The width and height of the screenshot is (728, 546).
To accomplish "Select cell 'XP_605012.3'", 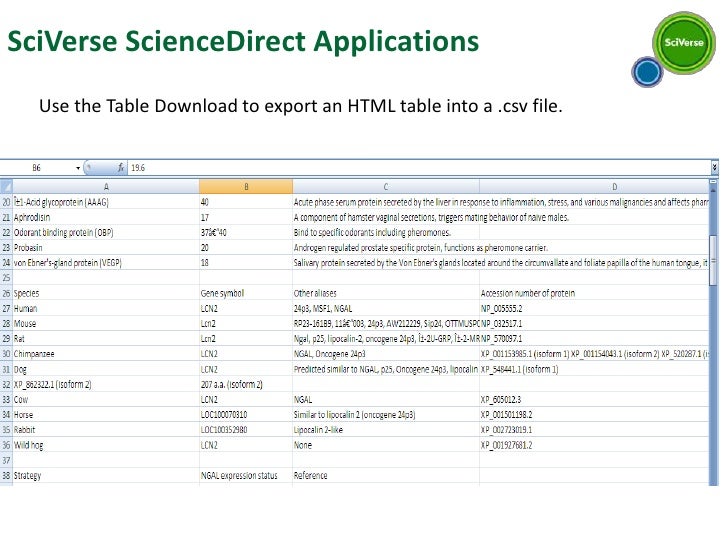I will (x=594, y=399).
